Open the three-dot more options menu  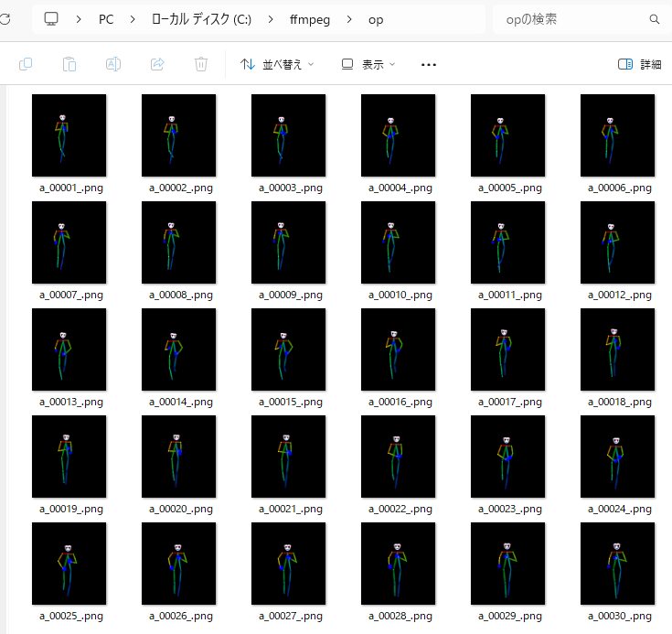428,65
